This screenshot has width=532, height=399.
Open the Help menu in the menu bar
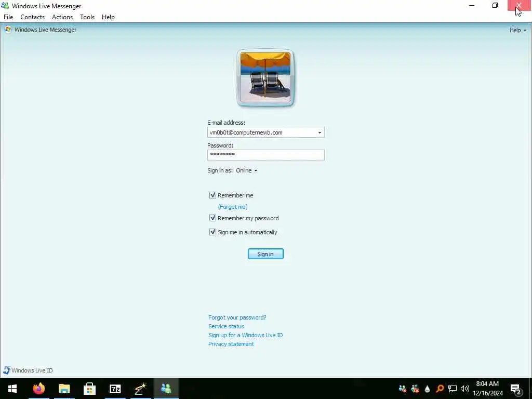tap(108, 17)
